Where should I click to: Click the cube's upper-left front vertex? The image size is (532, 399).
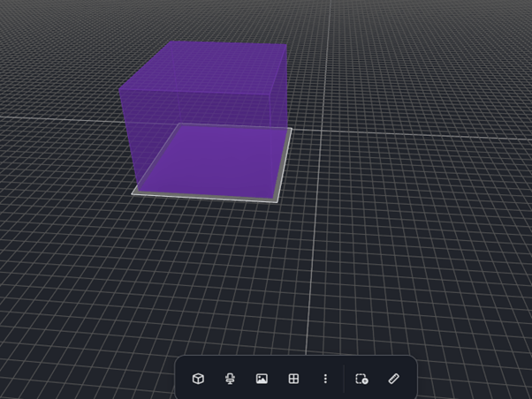coord(119,89)
